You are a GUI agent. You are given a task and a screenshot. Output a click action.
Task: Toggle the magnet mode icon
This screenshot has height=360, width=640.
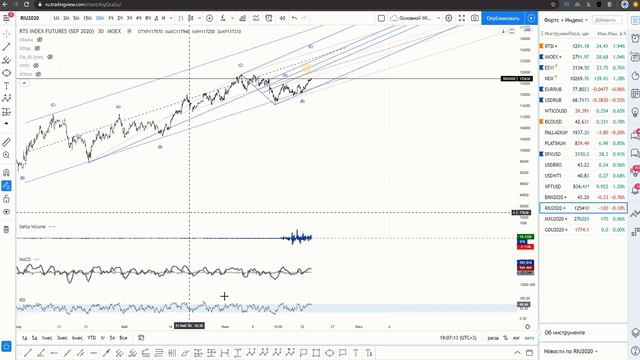(x=6, y=173)
